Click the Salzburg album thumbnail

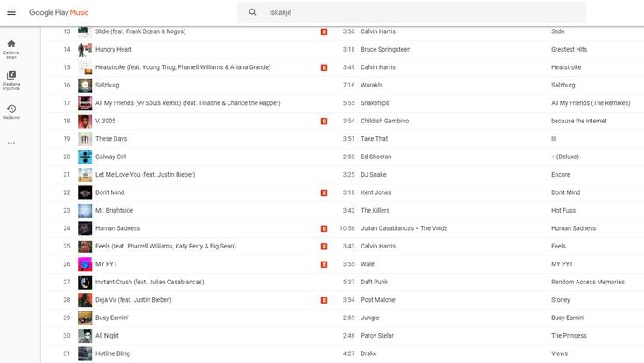click(x=85, y=85)
